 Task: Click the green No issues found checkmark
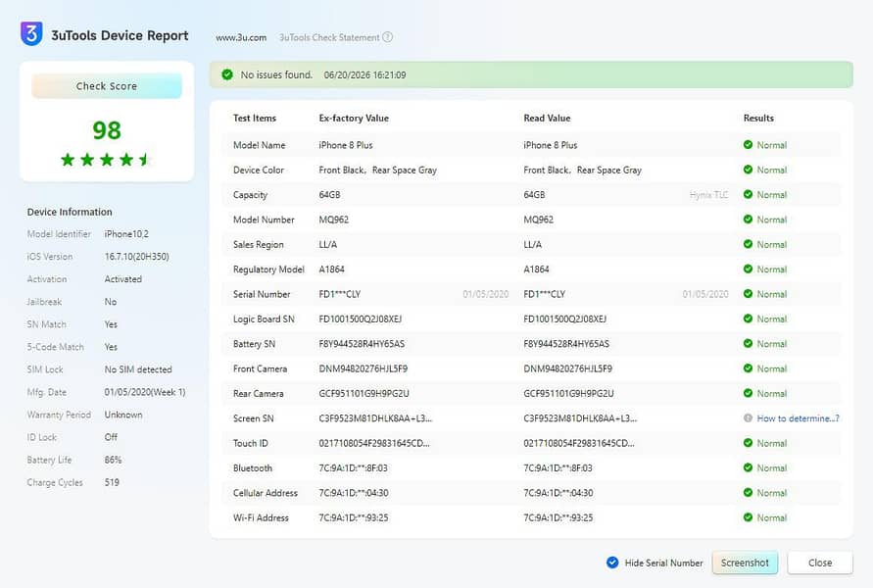click(x=227, y=74)
